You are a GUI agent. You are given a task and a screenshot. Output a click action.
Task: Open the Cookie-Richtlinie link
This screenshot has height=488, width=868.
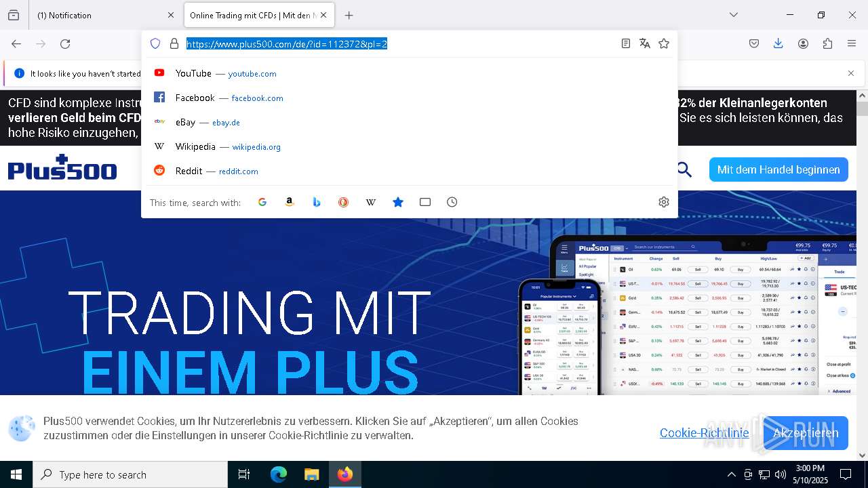point(704,432)
